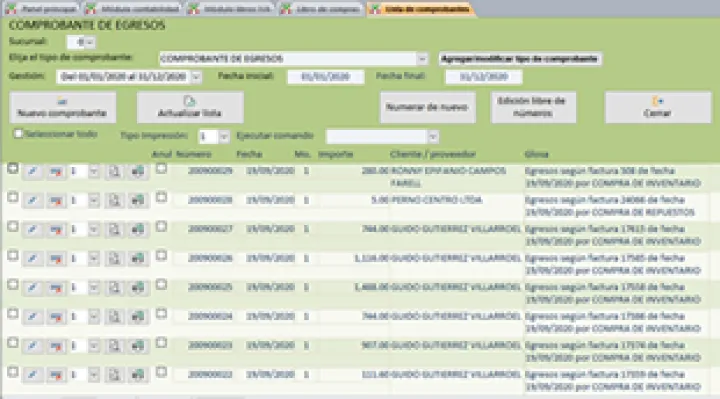Print voucher 200900025 printer icon
Screen dimensions: 720x399
[x=138, y=288]
